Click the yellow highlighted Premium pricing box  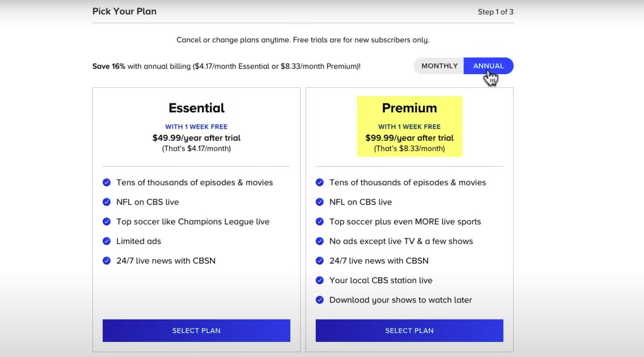[409, 127]
